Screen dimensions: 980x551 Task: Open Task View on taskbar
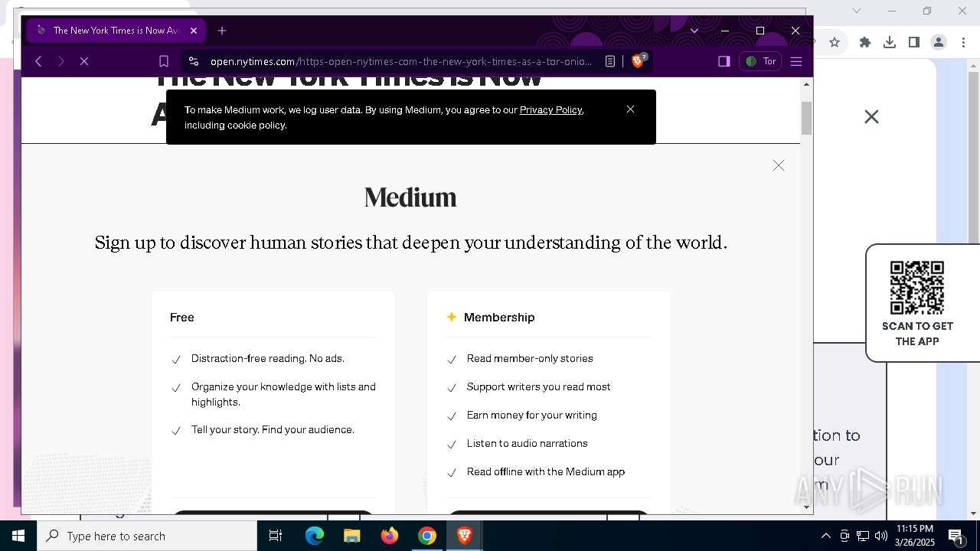click(x=276, y=536)
